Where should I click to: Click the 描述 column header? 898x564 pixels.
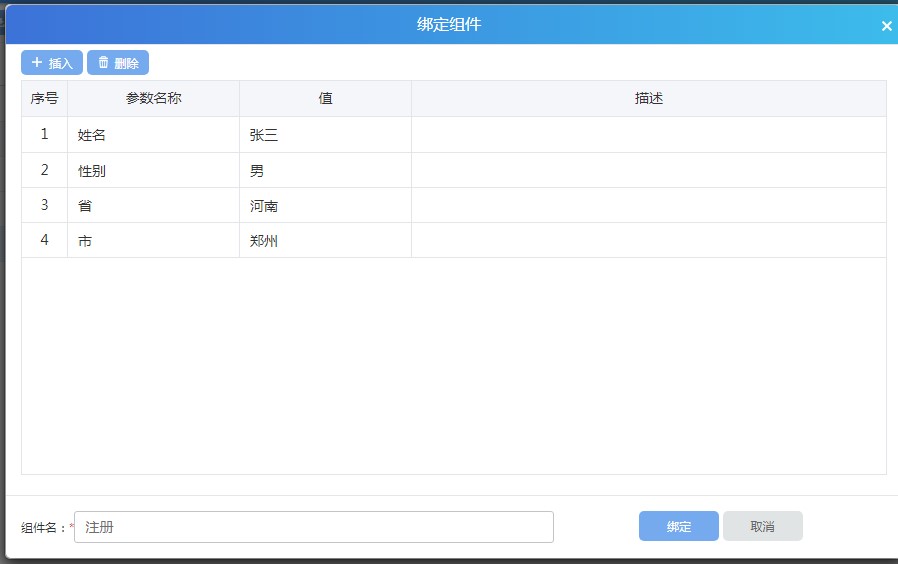(648, 99)
